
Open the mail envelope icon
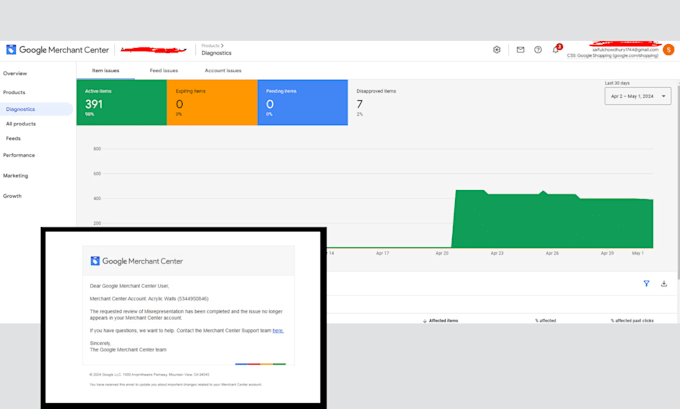coord(520,50)
